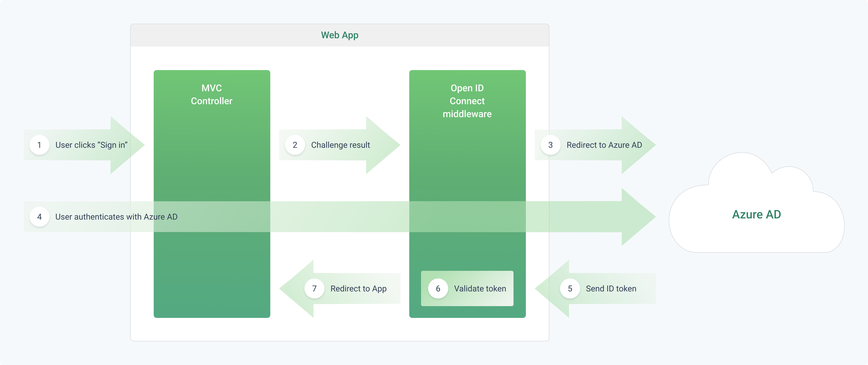Click the step 2 number circle
Image resolution: width=868 pixels, height=365 pixels.
point(295,145)
